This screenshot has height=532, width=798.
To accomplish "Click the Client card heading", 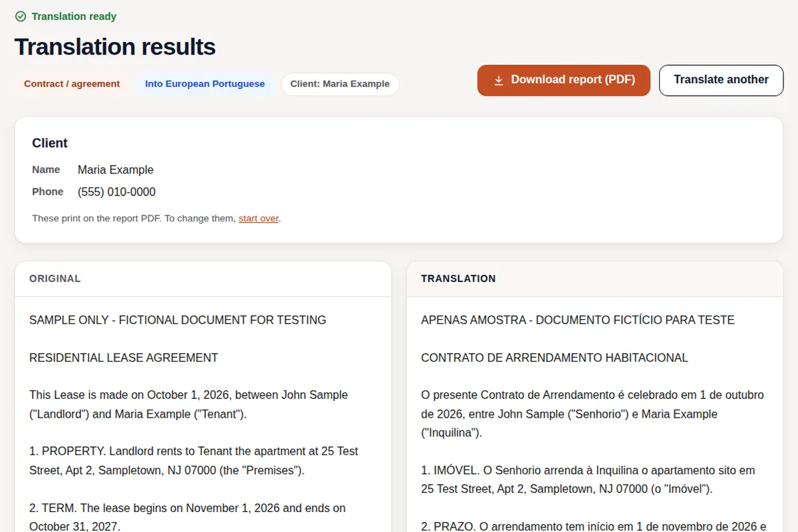I will click(x=50, y=143).
